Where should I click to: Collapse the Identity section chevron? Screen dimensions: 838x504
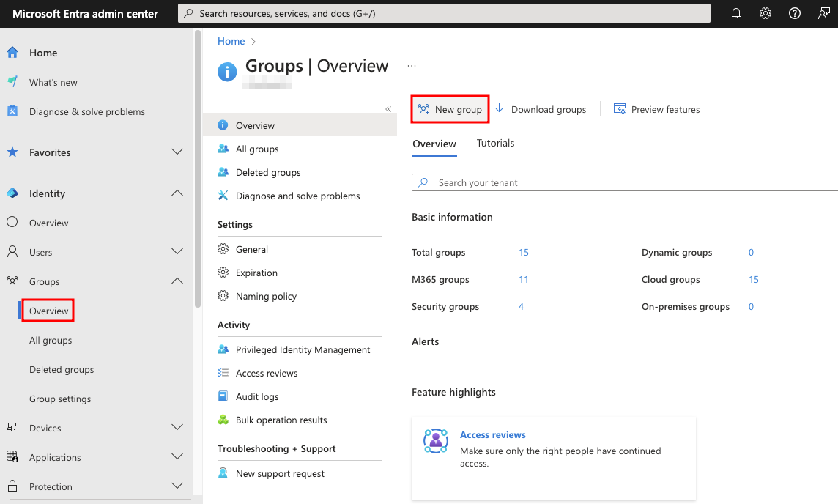[x=177, y=193]
